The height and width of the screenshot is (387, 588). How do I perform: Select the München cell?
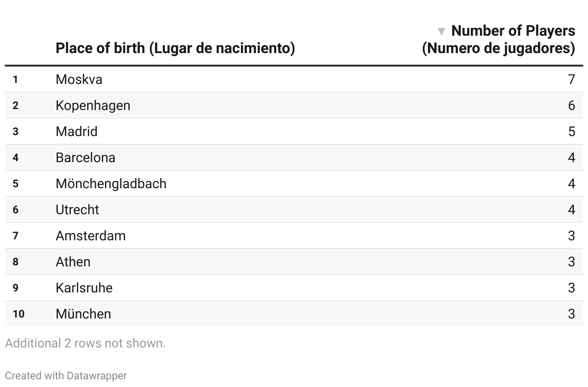pyautogui.click(x=83, y=314)
